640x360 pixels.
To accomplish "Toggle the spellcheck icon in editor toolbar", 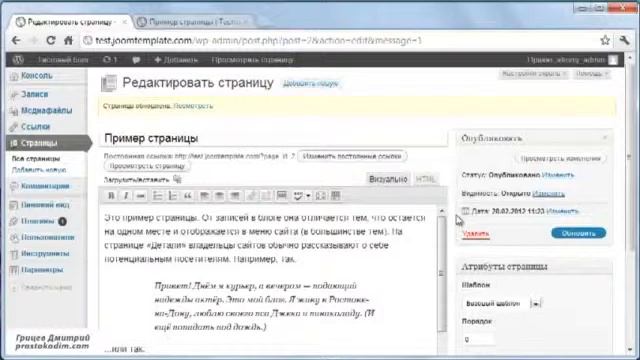I will point(298,196).
